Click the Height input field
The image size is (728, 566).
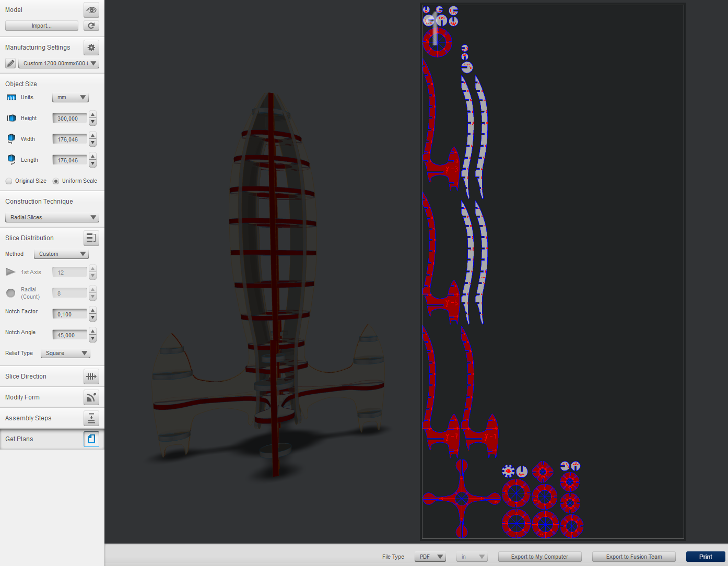point(70,119)
